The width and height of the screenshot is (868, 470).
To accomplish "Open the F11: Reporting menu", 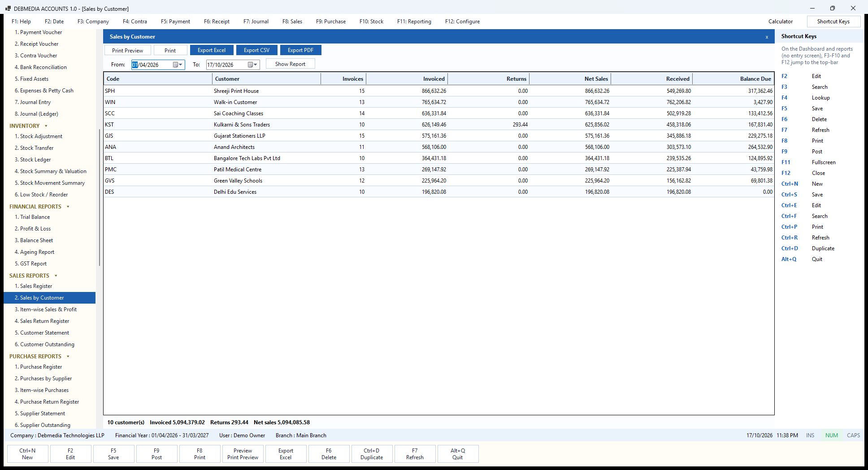I will (x=414, y=22).
